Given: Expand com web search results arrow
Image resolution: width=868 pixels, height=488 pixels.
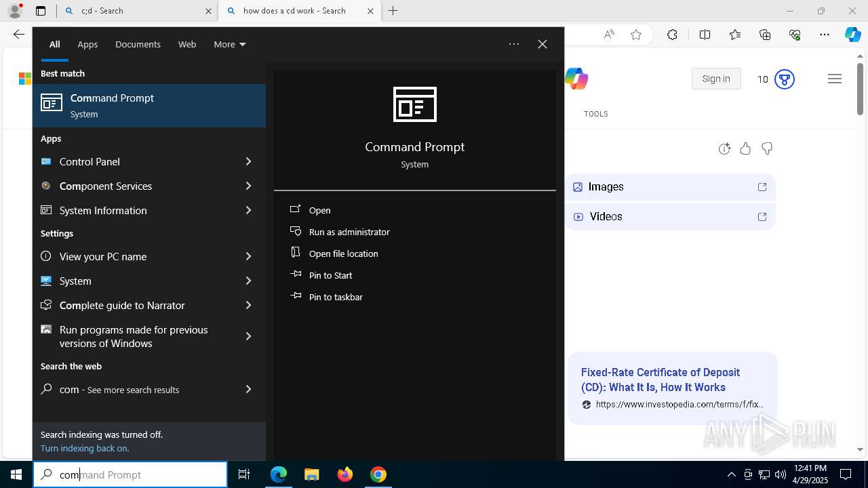Looking at the screenshot, I should click(x=248, y=389).
